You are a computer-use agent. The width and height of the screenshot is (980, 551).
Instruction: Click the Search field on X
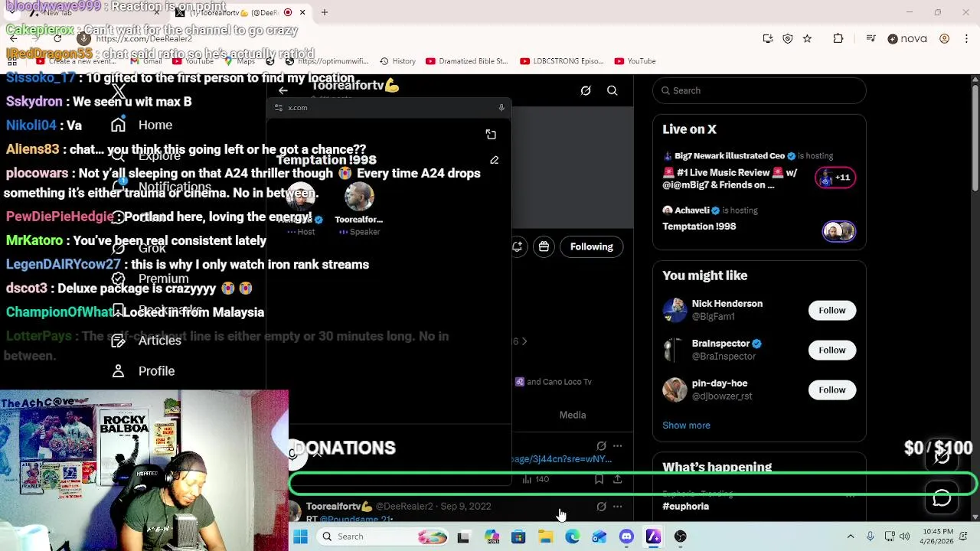(x=759, y=90)
